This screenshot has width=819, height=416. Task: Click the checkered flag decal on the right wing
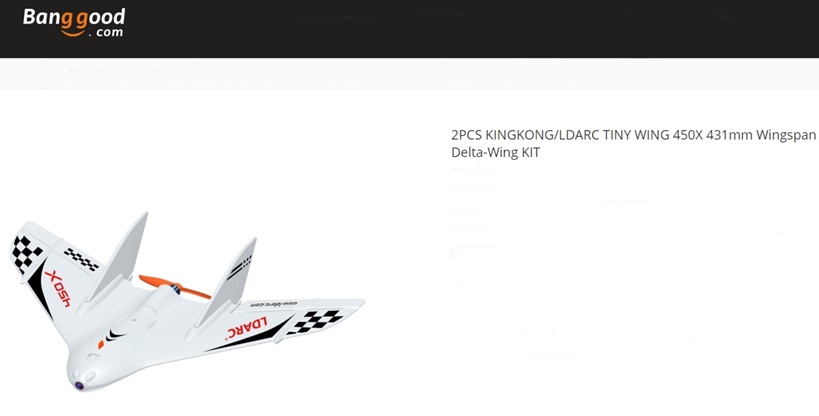[x=315, y=321]
